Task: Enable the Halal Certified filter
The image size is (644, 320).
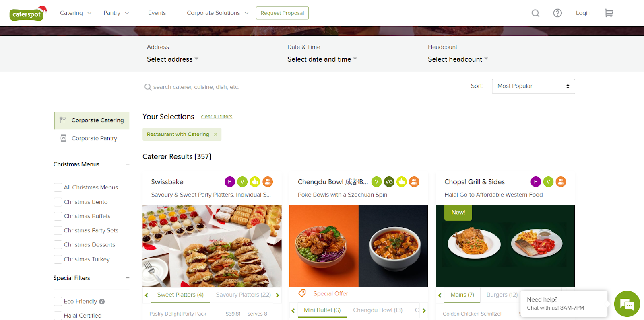Action: [x=58, y=316]
